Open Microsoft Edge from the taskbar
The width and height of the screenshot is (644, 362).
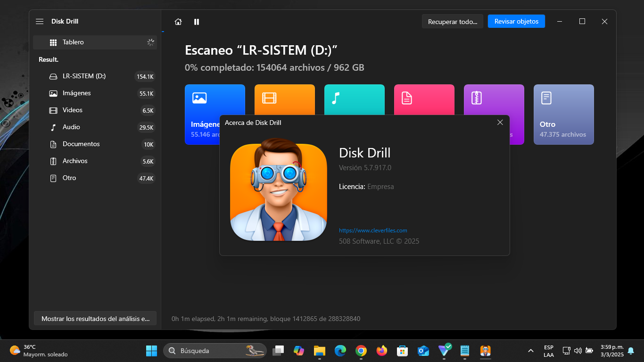(340, 351)
